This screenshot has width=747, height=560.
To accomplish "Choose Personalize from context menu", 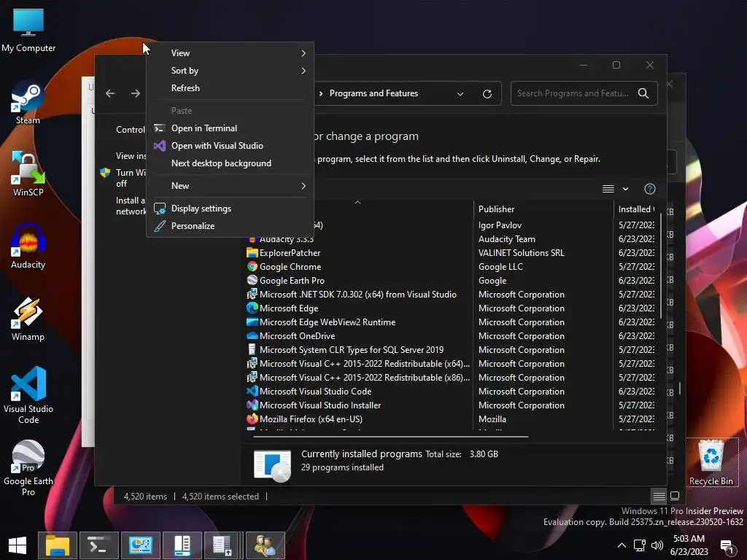I will [x=230, y=226].
